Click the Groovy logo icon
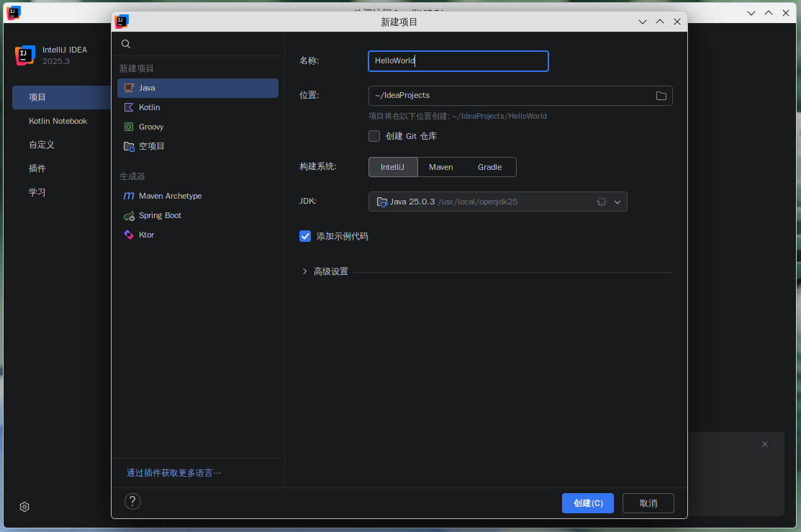Viewport: 801px width, 532px height. coord(129,127)
